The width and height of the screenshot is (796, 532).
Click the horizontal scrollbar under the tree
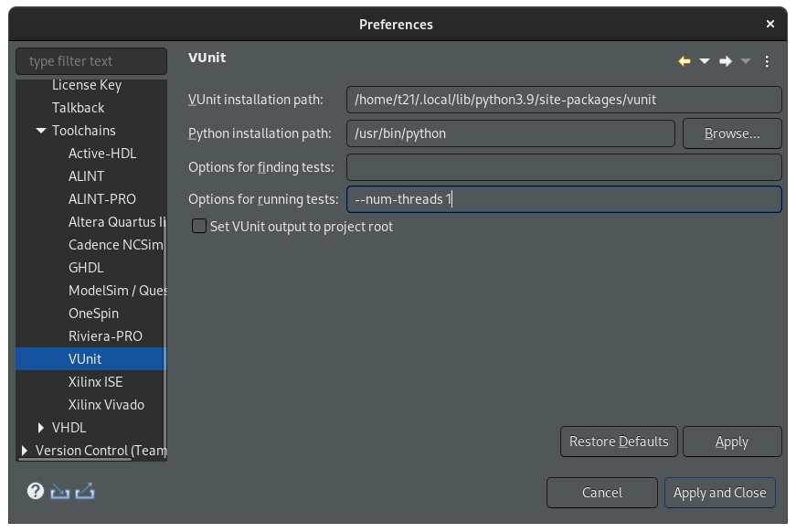coord(75,460)
